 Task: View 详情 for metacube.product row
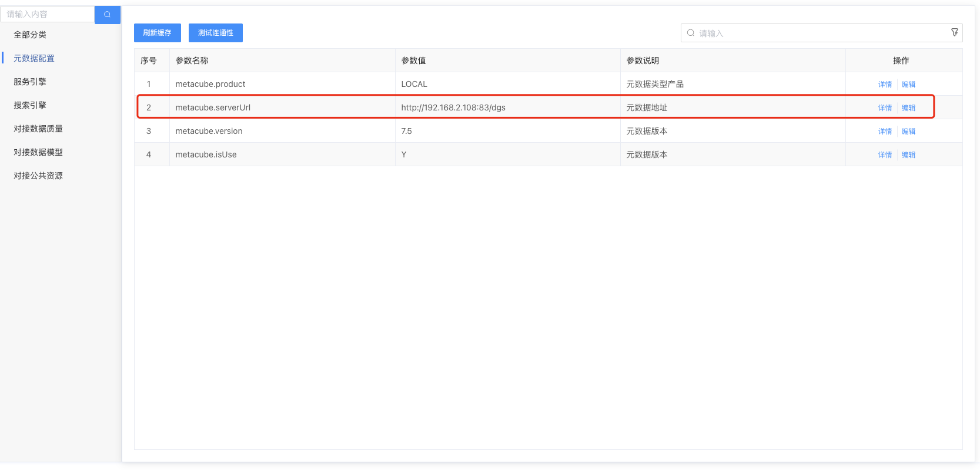point(885,84)
